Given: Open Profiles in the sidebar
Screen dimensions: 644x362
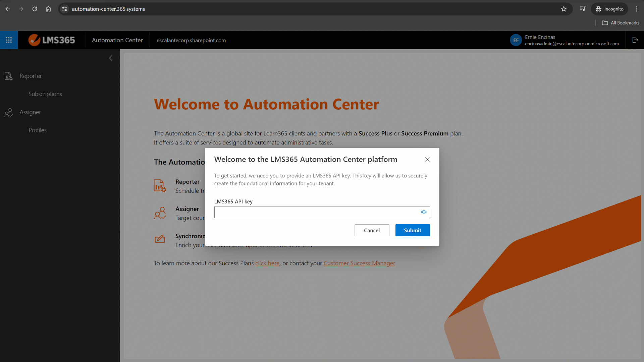Looking at the screenshot, I should pos(37,130).
